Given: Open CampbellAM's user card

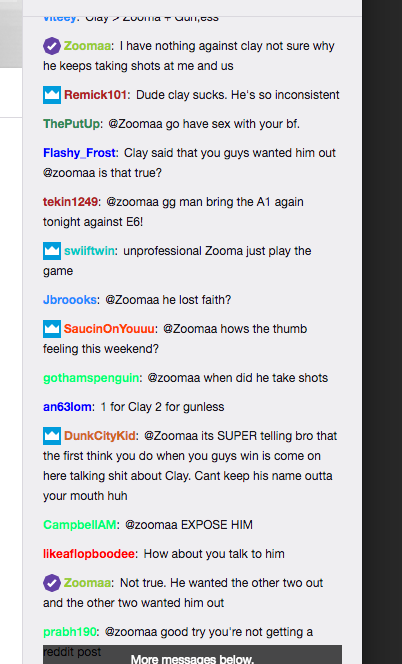Looking at the screenshot, I should click(x=80, y=525).
